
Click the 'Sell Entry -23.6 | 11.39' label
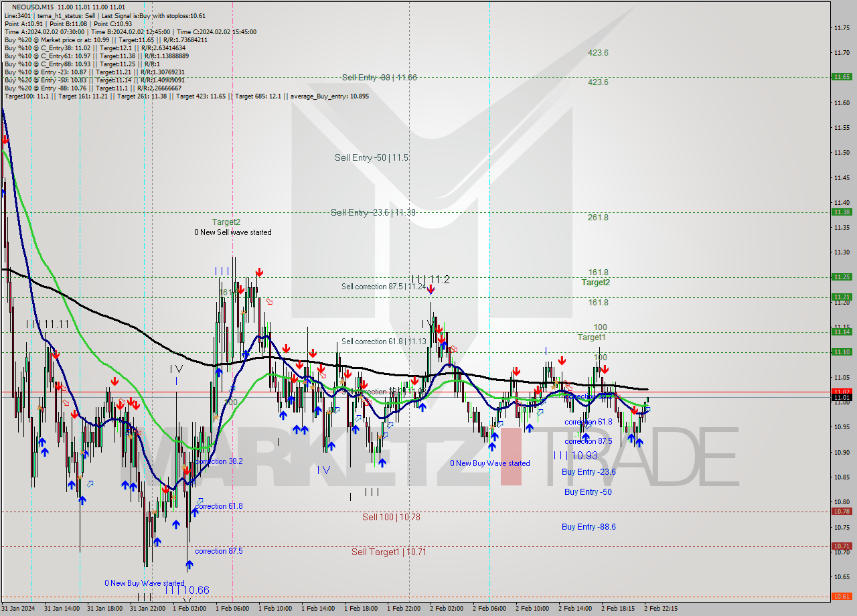click(x=374, y=212)
